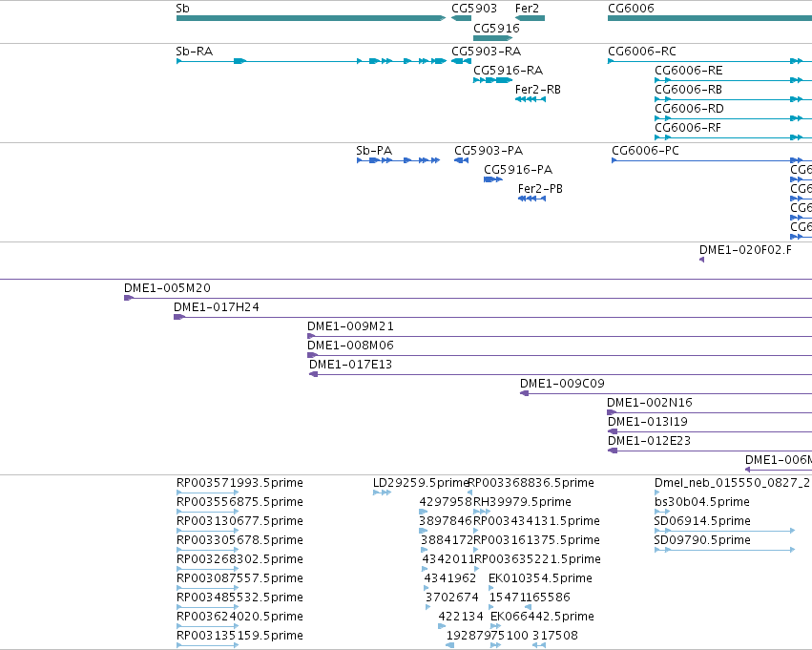The height and width of the screenshot is (650, 812).
Task: Click the RP003635221.5prime EST label
Action: [x=537, y=560]
